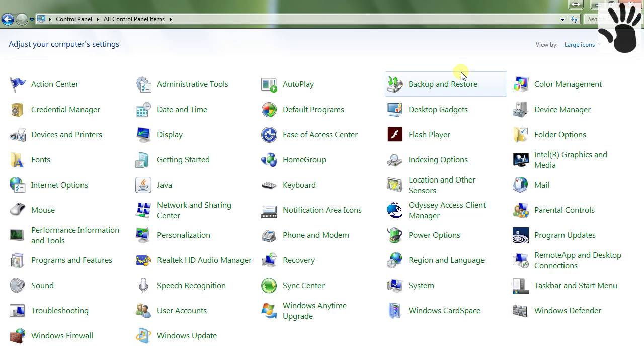
Task: Click the Sound speaker icon
Action: (17, 286)
